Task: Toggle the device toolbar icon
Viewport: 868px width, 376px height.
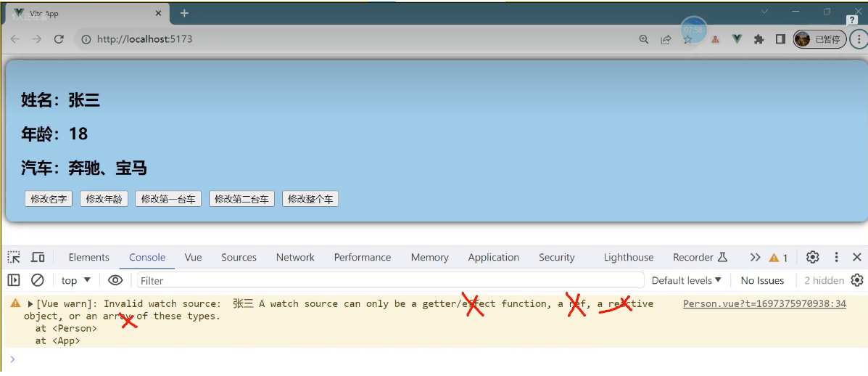Action: point(38,257)
